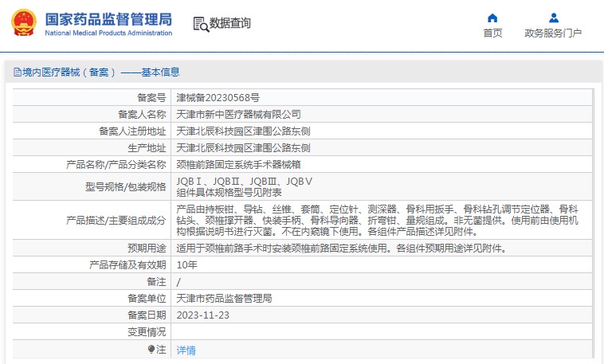604x364 pixels.
Task: Click 国家药品监督管理局 site title
Action: tap(108, 19)
